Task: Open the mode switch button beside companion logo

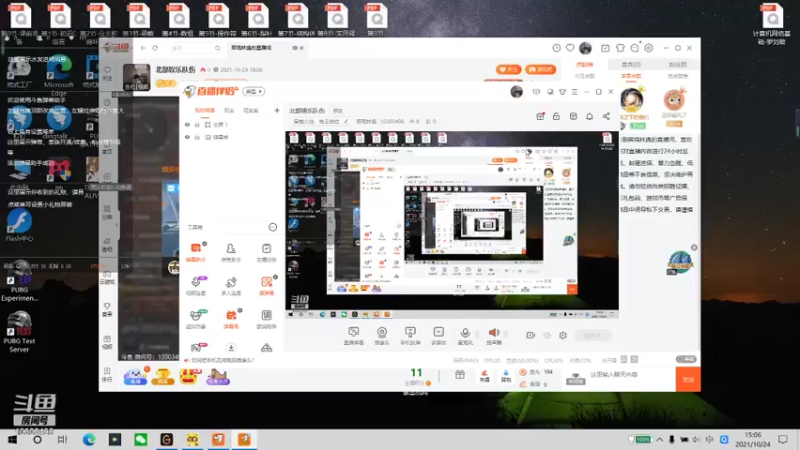Action: coord(254,91)
